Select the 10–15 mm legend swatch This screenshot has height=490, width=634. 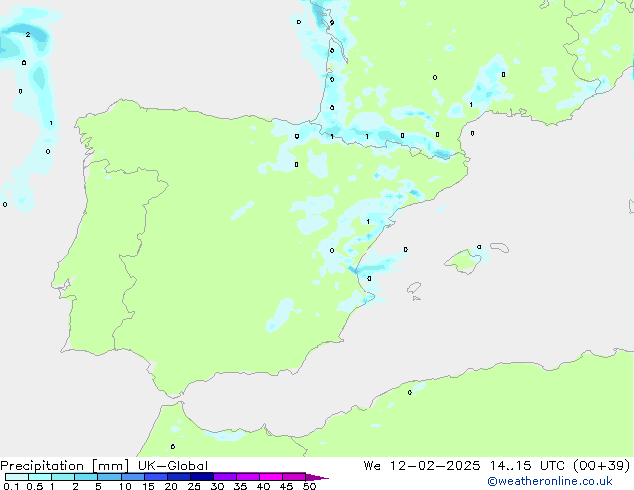[132, 477]
